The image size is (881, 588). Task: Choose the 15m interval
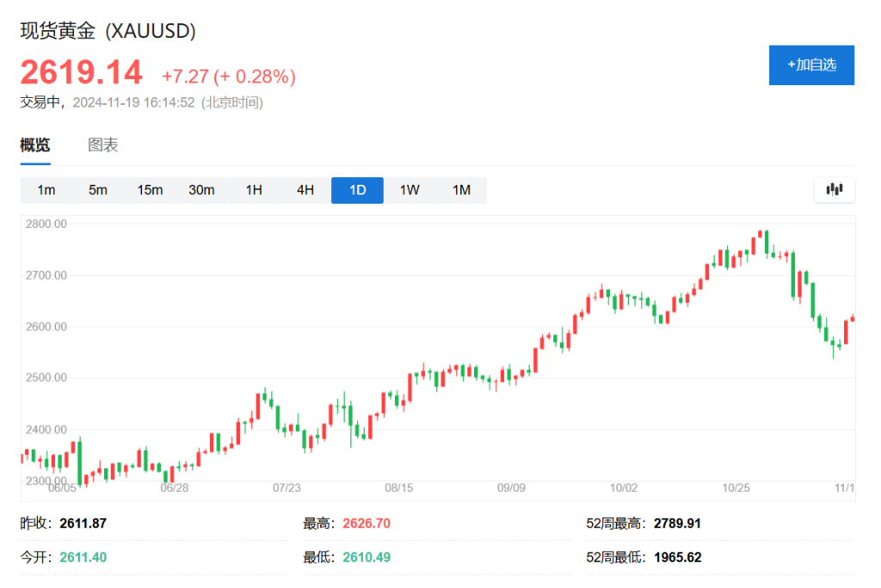click(x=150, y=190)
